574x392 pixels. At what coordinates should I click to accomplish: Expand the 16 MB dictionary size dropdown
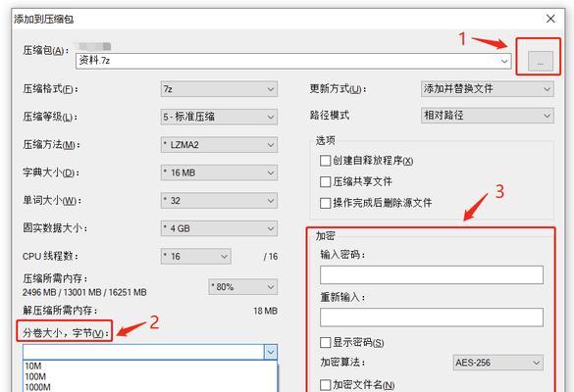tap(219, 172)
